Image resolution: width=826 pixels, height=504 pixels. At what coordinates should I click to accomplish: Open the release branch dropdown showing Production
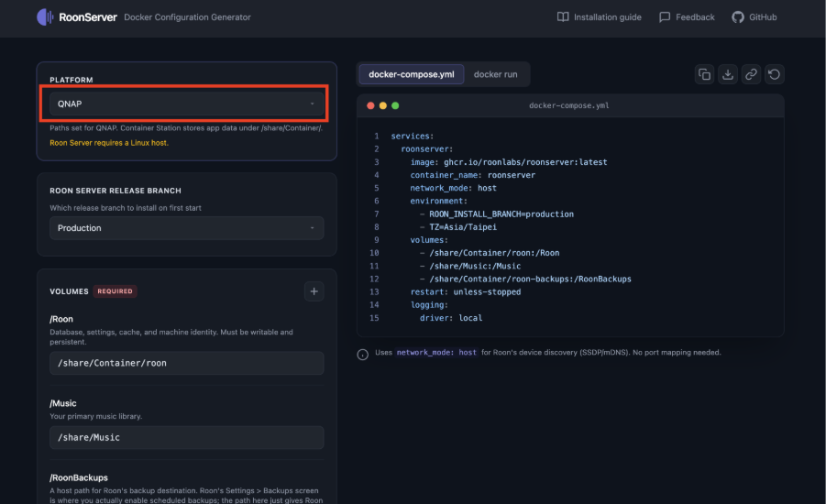coord(186,228)
